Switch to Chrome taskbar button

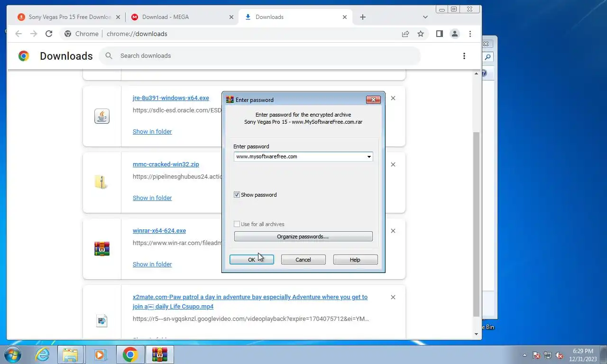(x=130, y=355)
